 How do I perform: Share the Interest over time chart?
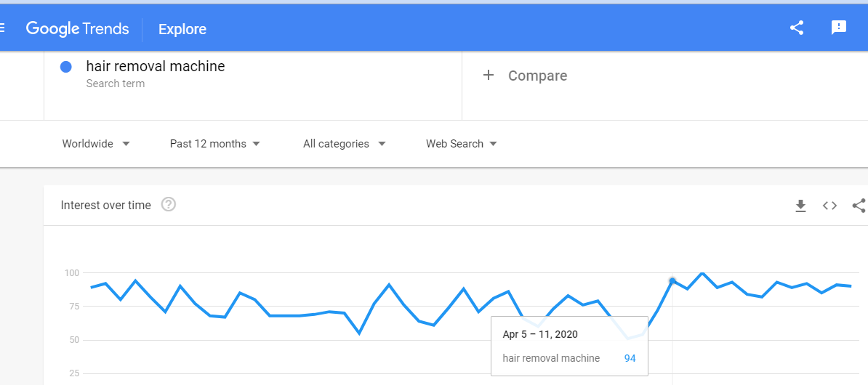tap(859, 206)
